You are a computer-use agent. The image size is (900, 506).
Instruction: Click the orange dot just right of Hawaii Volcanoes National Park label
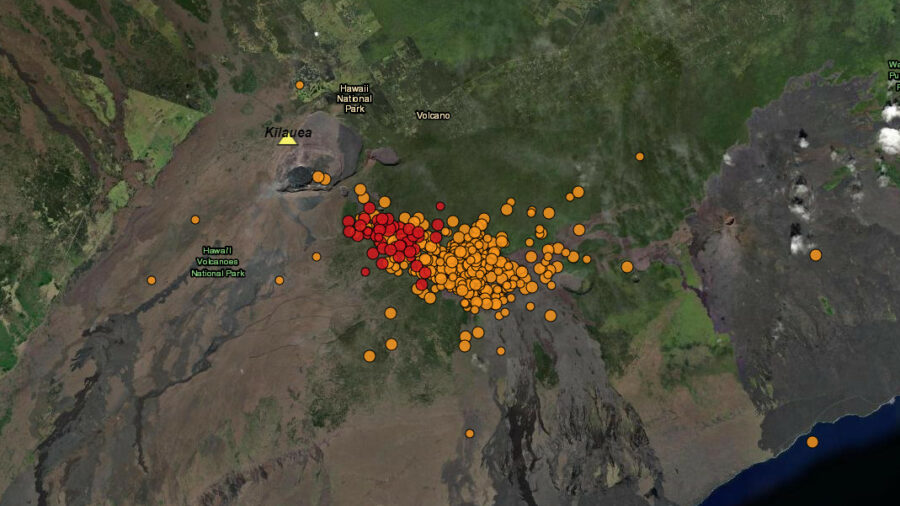279,280
